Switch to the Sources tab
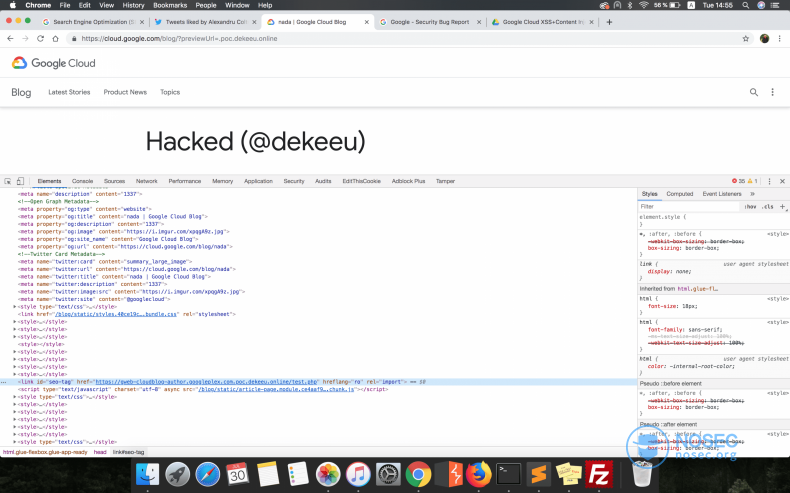 coord(114,181)
